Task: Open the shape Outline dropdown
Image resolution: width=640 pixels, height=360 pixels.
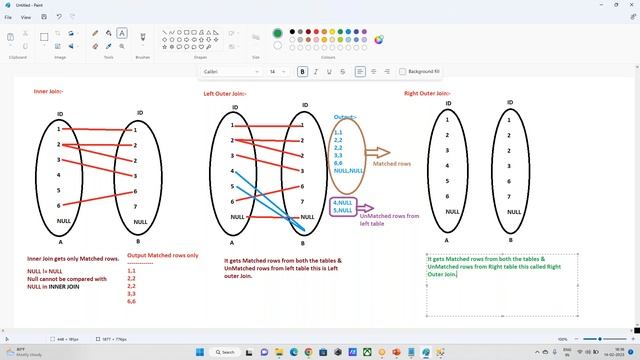Action: coord(233,33)
